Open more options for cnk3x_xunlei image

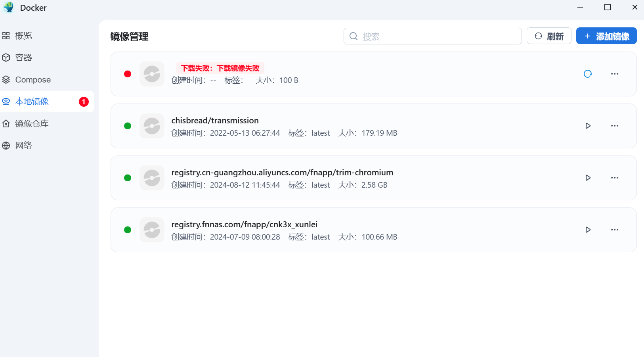(x=615, y=230)
